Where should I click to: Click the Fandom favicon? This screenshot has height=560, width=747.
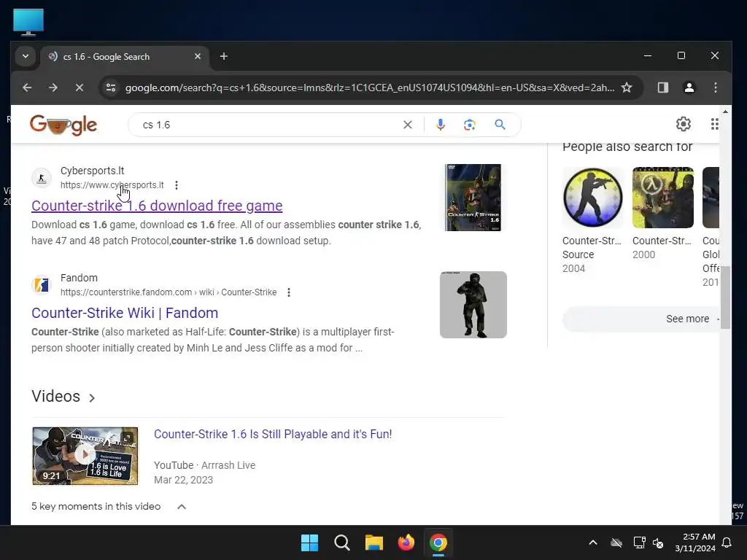(x=42, y=285)
